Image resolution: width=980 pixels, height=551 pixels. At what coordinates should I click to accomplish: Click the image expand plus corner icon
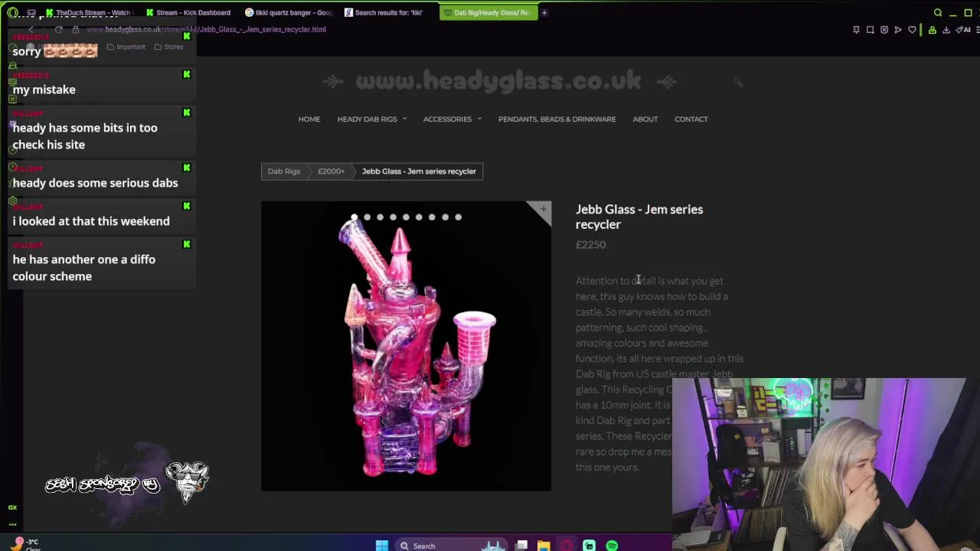543,209
